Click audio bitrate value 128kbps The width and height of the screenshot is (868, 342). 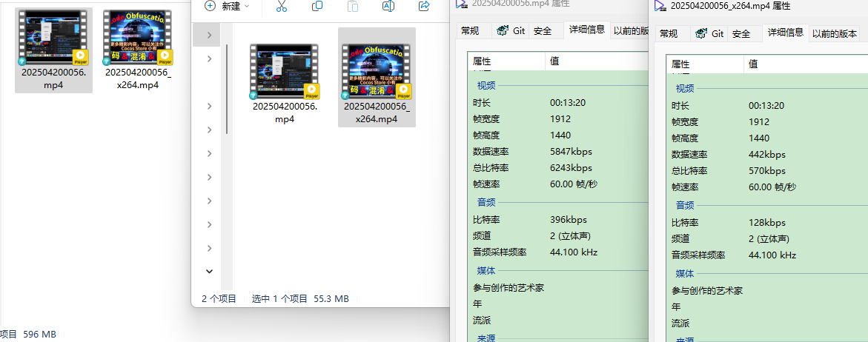point(766,224)
